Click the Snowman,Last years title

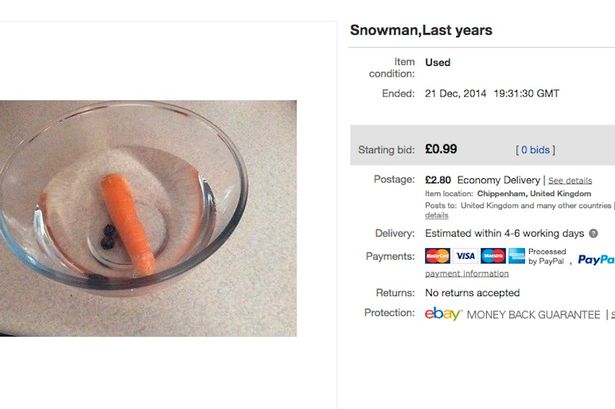421,30
